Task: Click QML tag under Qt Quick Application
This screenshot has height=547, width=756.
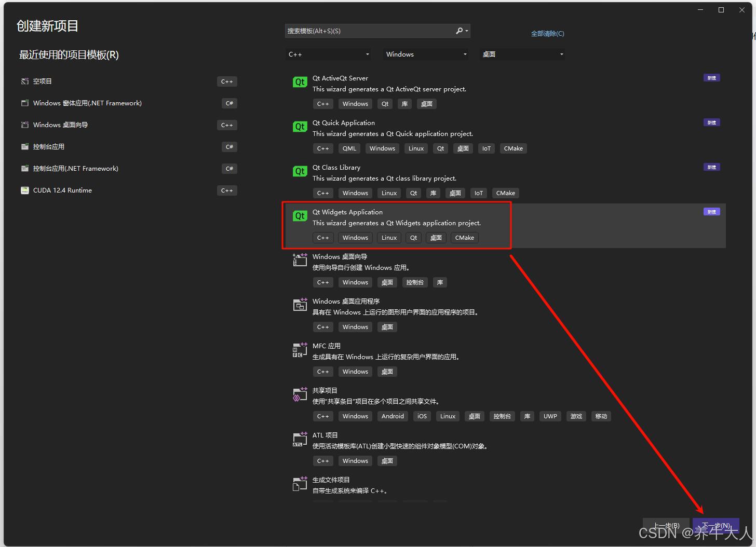Action: click(x=349, y=148)
